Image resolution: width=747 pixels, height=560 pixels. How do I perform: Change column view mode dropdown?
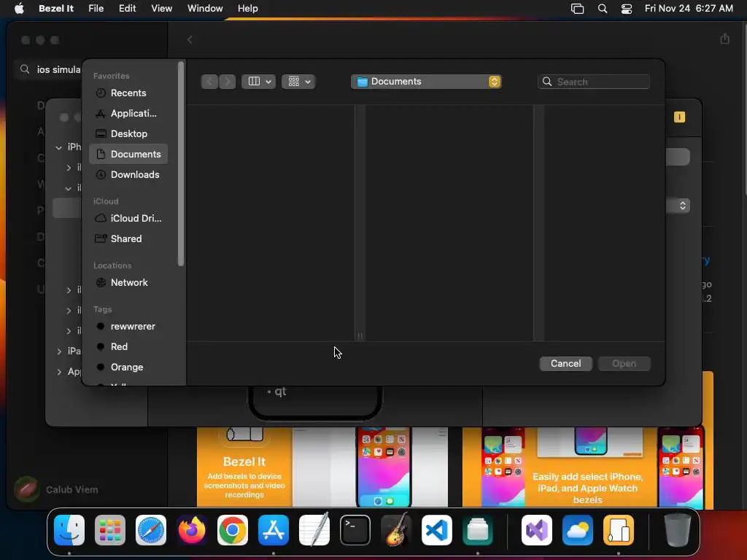click(259, 82)
